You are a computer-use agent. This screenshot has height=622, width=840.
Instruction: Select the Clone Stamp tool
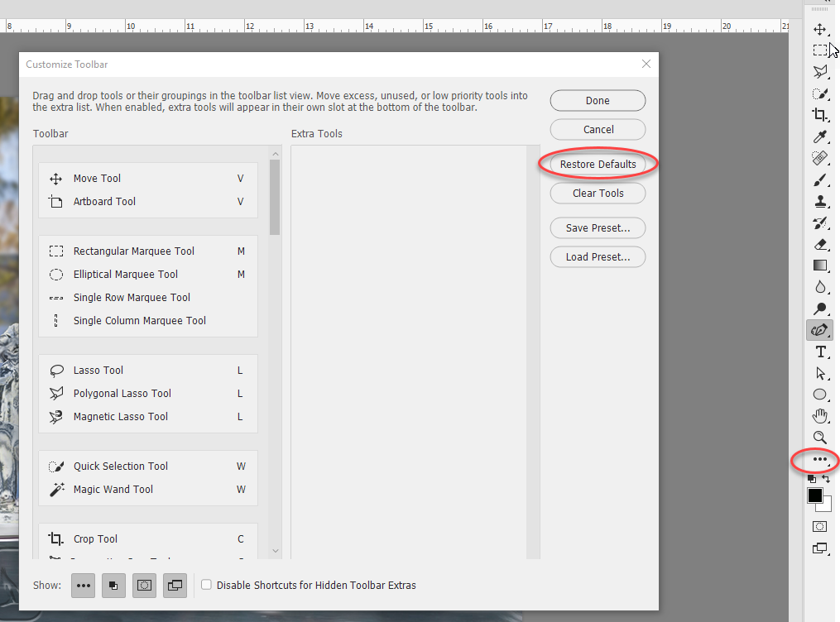[x=819, y=201]
